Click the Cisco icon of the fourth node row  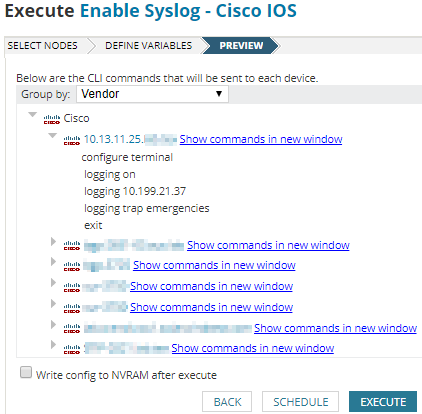pos(72,287)
